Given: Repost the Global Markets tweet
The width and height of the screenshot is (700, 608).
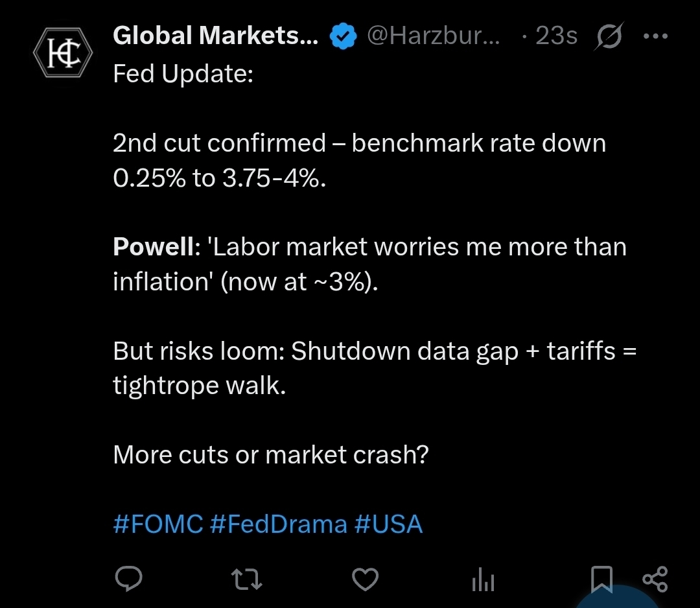Looking at the screenshot, I should pos(247,578).
